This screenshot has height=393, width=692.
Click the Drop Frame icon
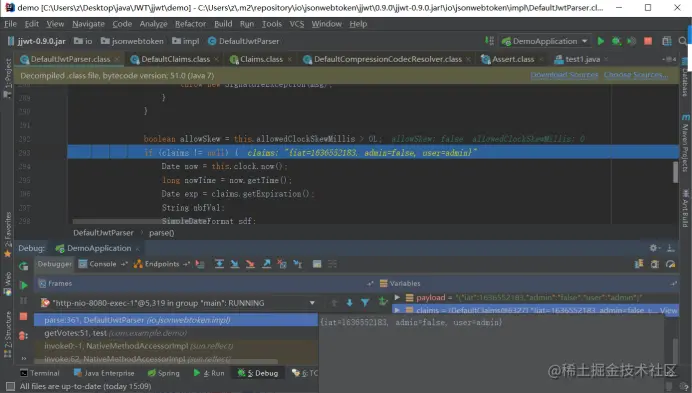click(x=282, y=264)
